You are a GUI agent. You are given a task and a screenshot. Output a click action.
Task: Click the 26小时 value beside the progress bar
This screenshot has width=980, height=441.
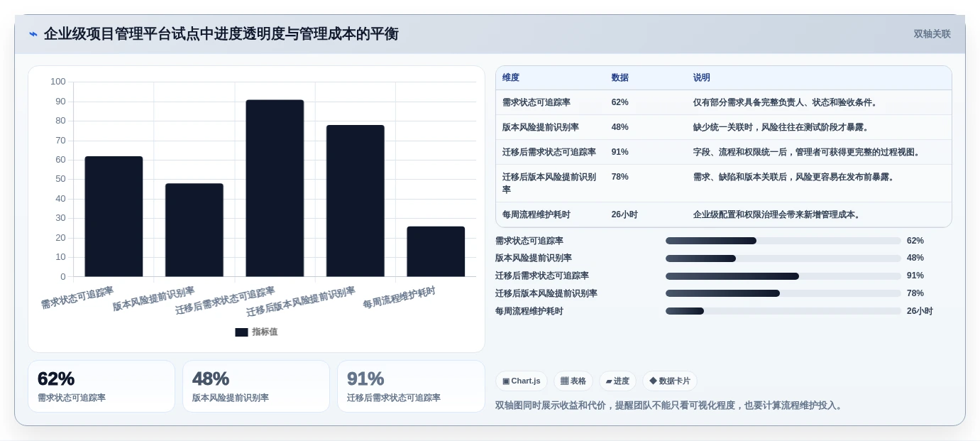920,311
